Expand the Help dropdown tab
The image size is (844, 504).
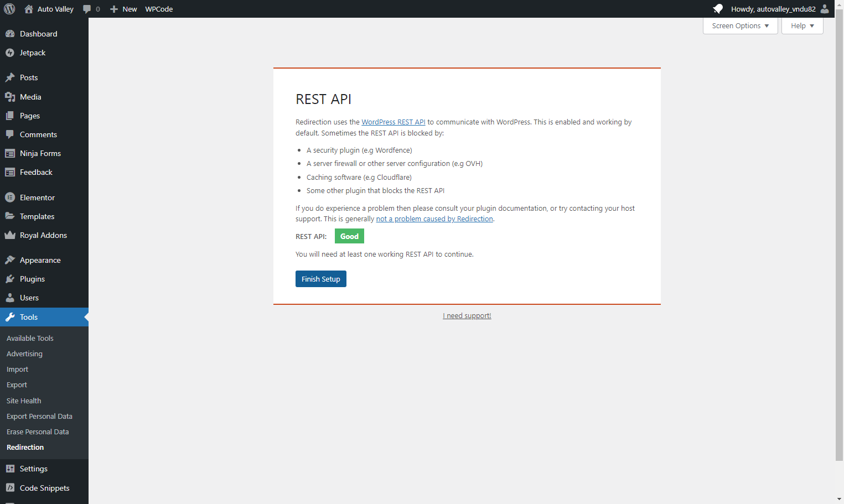pos(802,26)
